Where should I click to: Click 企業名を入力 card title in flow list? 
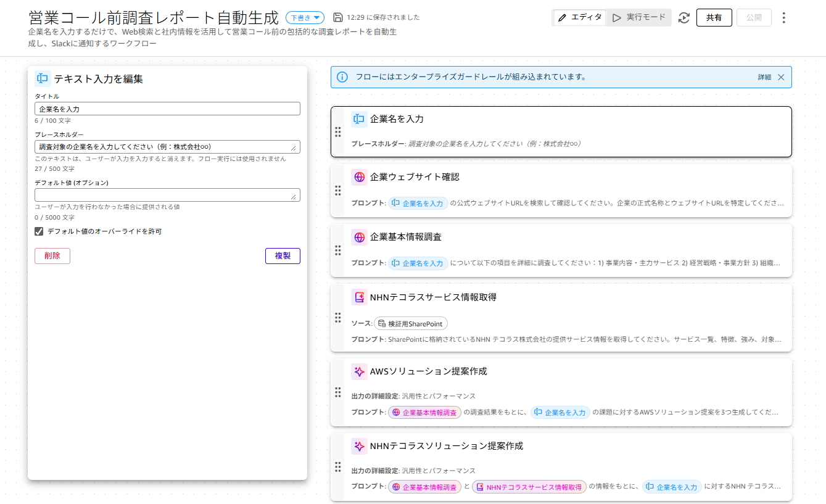[397, 119]
